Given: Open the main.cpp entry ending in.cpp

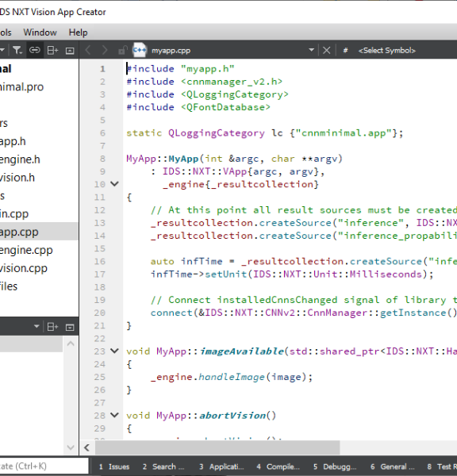Looking at the screenshot, I should [14, 213].
